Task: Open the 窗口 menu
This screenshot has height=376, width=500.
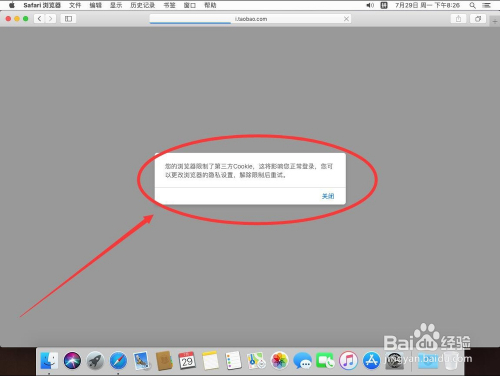Action: click(190, 5)
